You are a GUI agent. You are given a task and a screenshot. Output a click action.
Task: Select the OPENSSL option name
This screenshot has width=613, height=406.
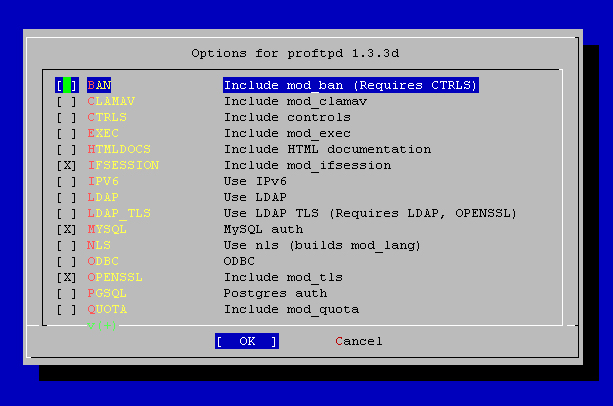(x=115, y=277)
